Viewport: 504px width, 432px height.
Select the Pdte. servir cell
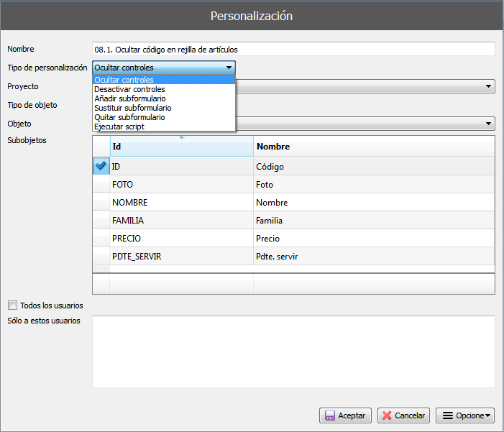pyautogui.click(x=374, y=256)
